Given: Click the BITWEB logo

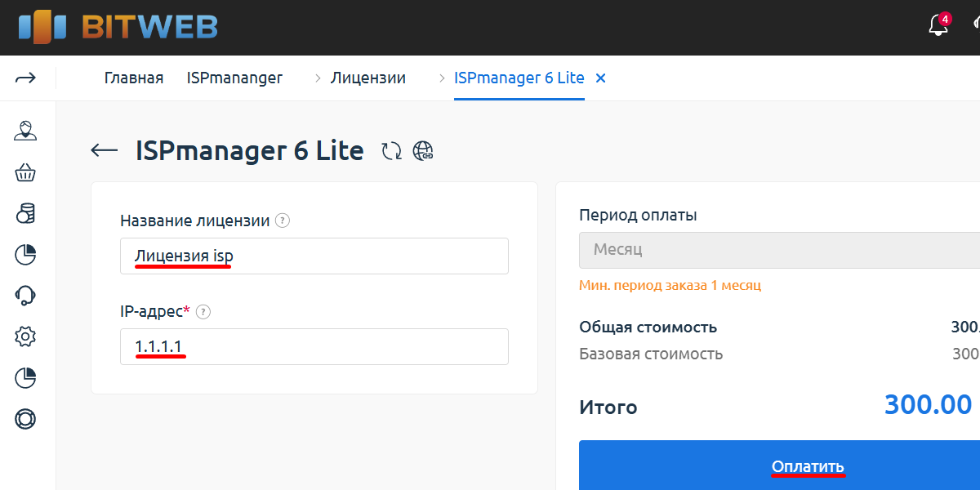Looking at the screenshot, I should pos(118,27).
